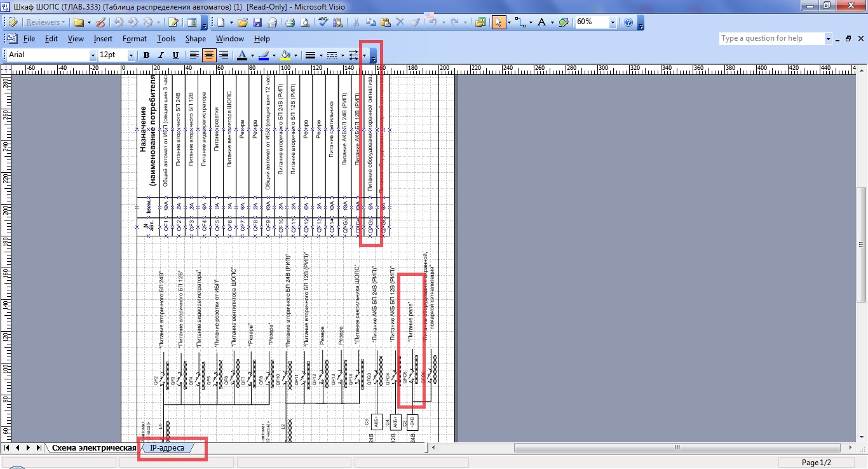
Task: Open the Research pane icon
Action: point(338,22)
